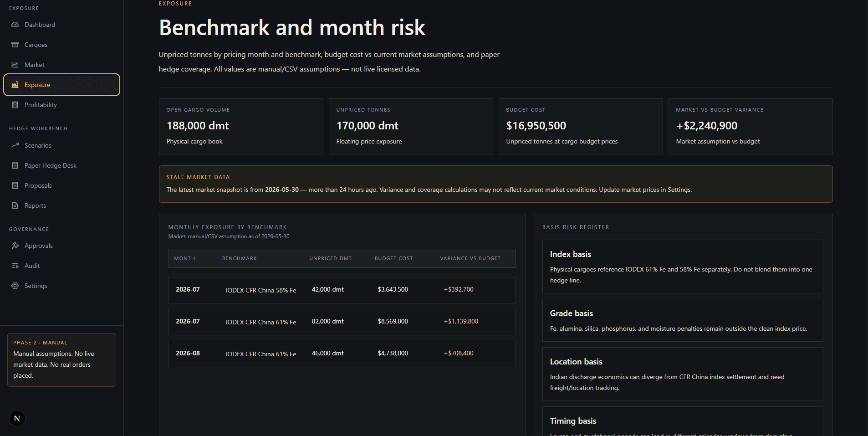868x436 pixels.
Task: Select the Exposure nav item
Action: [x=61, y=85]
